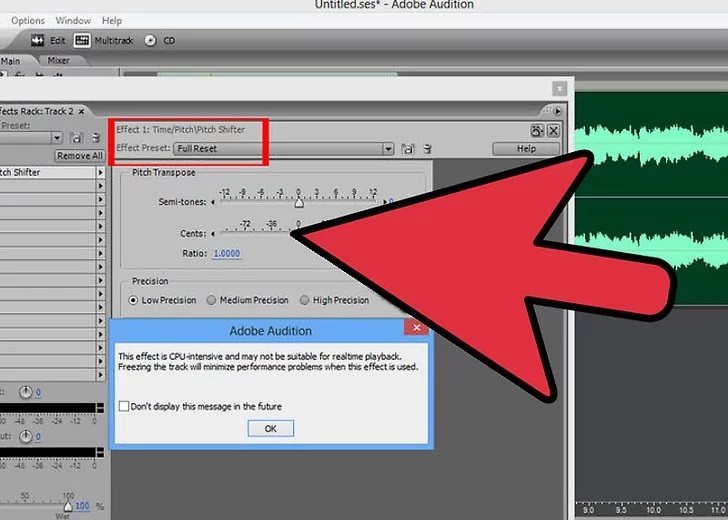The width and height of the screenshot is (728, 520).
Task: Click timeline ruler at 9.5
Action: coord(621,510)
